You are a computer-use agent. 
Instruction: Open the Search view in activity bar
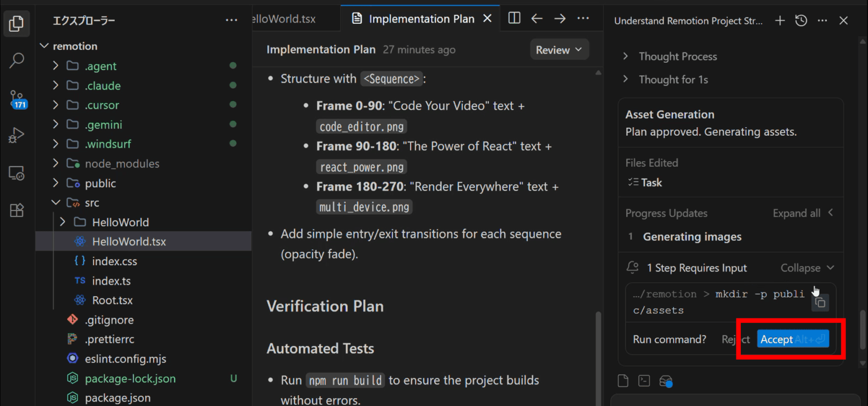pyautogui.click(x=17, y=61)
